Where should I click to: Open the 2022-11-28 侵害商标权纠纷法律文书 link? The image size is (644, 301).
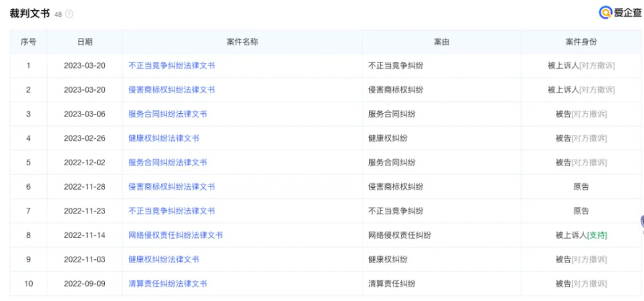(x=171, y=187)
